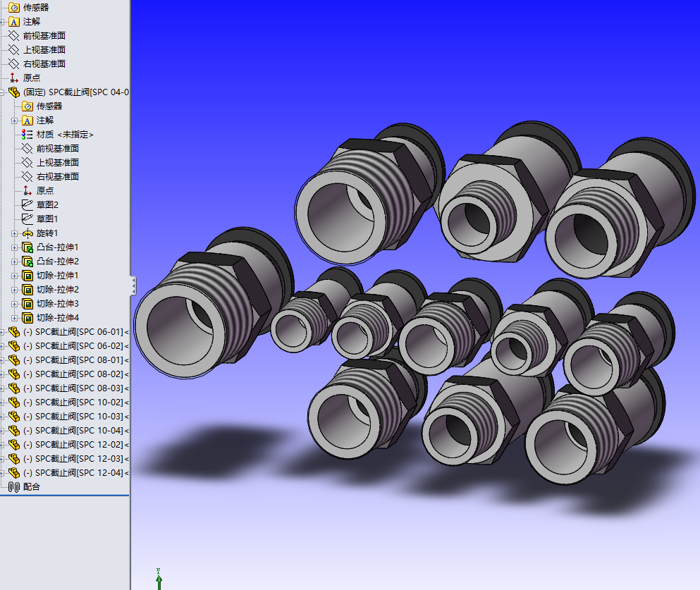700x590 pixels.
Task: Expand the 旋转1 feature node
Action: (x=14, y=233)
